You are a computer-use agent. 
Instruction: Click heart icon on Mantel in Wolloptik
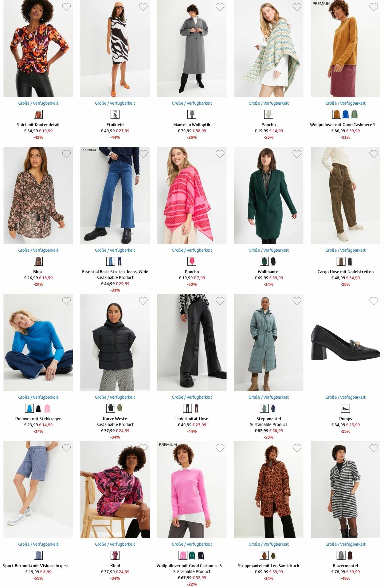(x=220, y=7)
